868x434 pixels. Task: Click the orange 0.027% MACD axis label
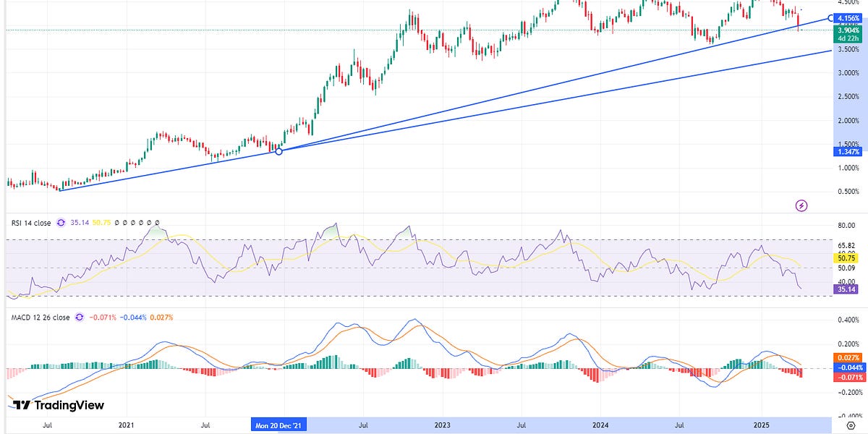[847, 357]
